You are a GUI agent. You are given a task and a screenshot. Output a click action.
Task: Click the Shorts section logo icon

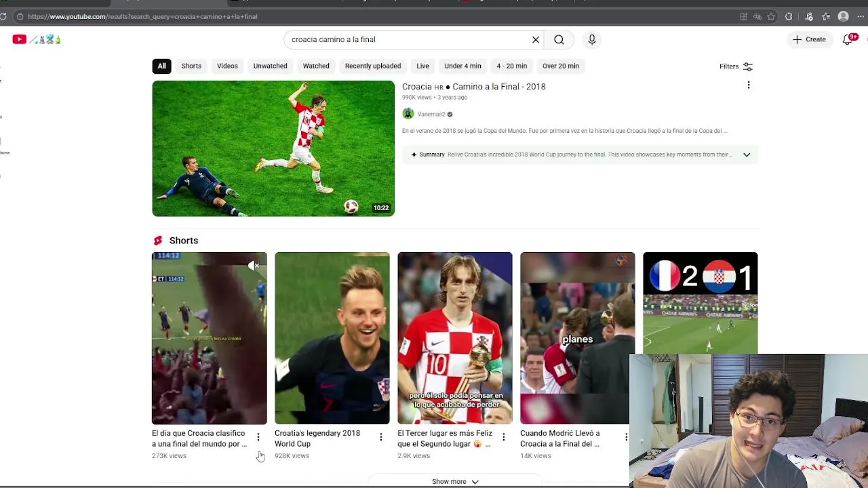click(x=158, y=241)
